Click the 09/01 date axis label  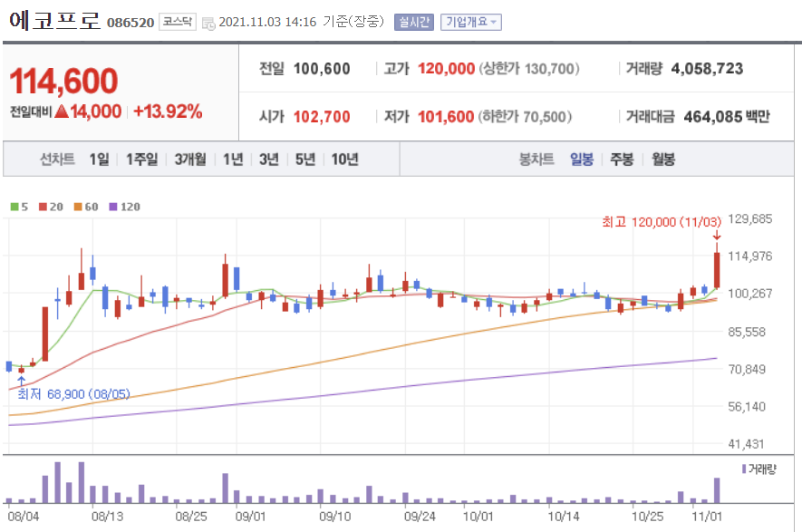tap(251, 517)
